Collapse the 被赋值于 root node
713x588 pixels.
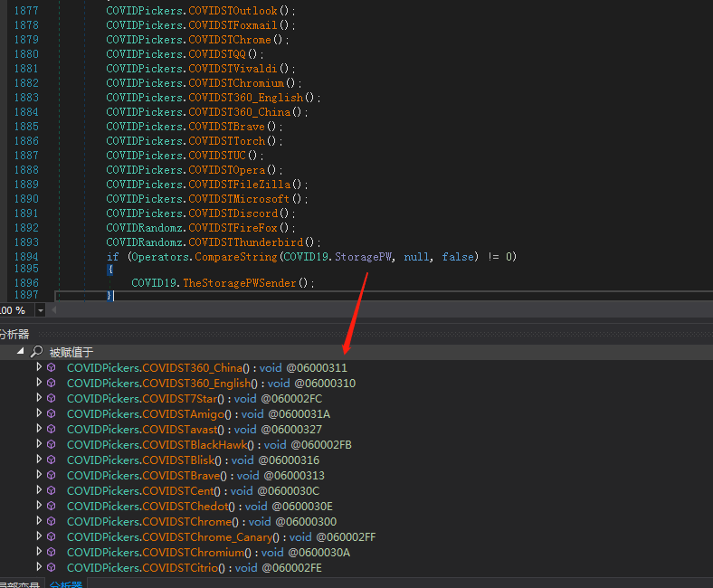point(21,351)
